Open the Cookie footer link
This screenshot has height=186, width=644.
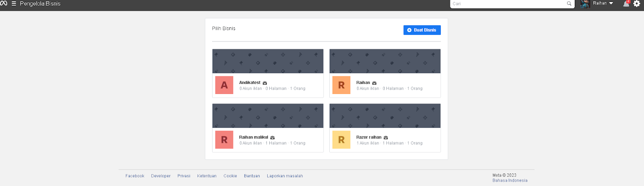230,176
